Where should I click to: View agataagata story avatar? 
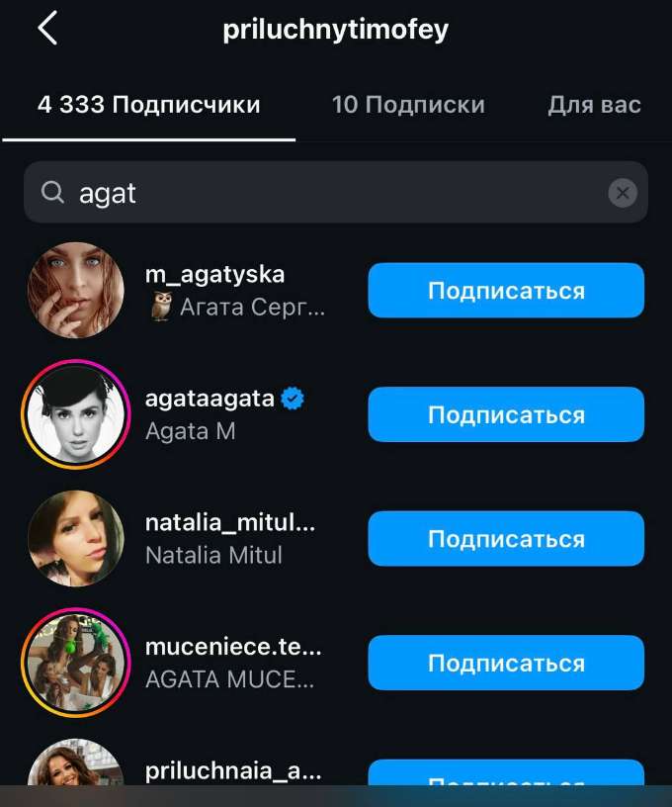tap(75, 414)
